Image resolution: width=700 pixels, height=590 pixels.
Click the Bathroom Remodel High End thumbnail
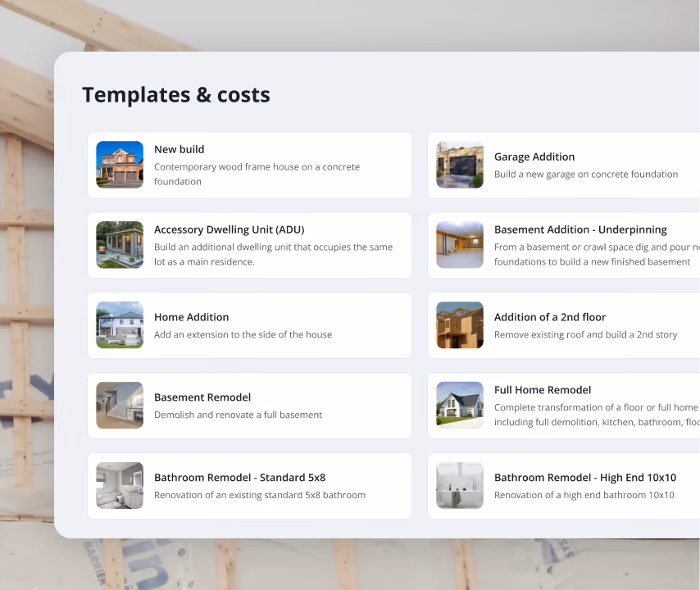(x=460, y=486)
